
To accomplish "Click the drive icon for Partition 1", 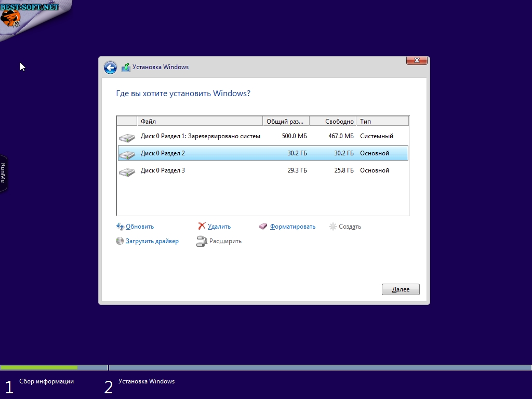I will pyautogui.click(x=127, y=137).
